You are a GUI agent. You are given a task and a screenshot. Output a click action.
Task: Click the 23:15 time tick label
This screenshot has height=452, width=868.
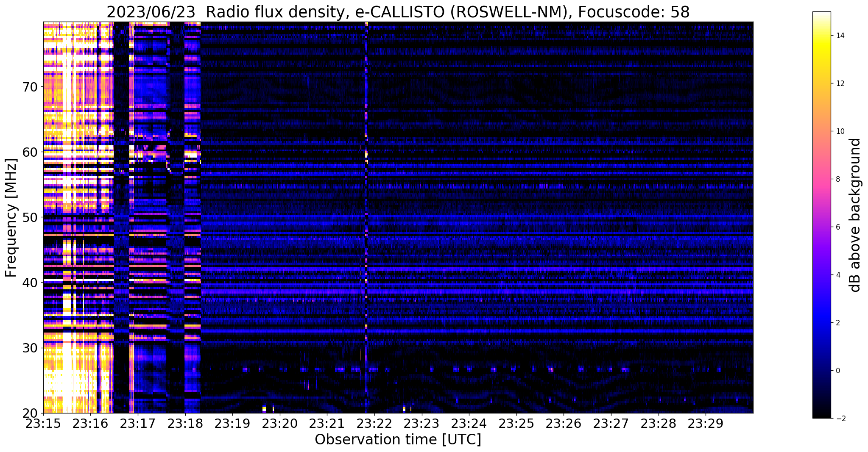43,423
